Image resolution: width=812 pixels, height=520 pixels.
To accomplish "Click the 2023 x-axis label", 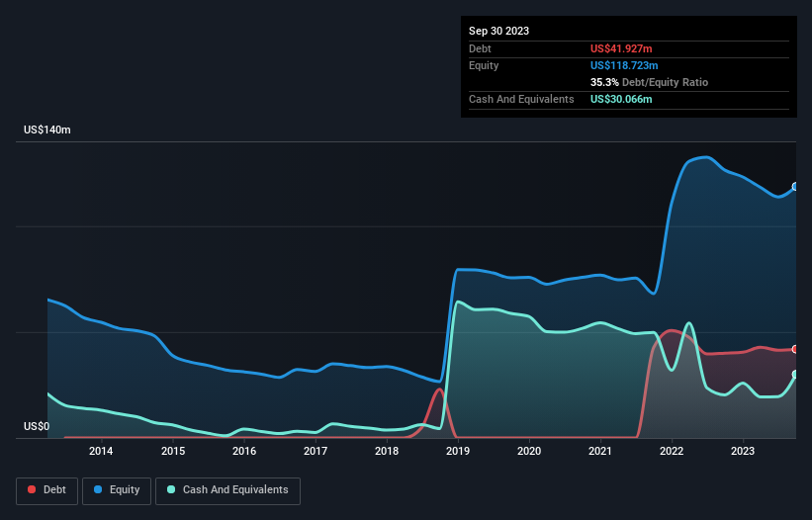I will pos(743,451).
